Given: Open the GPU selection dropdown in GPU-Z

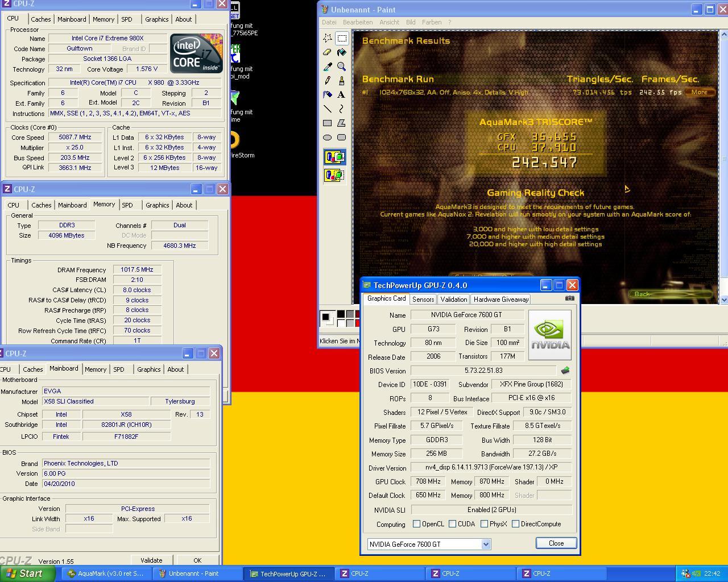Looking at the screenshot, I should (x=486, y=544).
